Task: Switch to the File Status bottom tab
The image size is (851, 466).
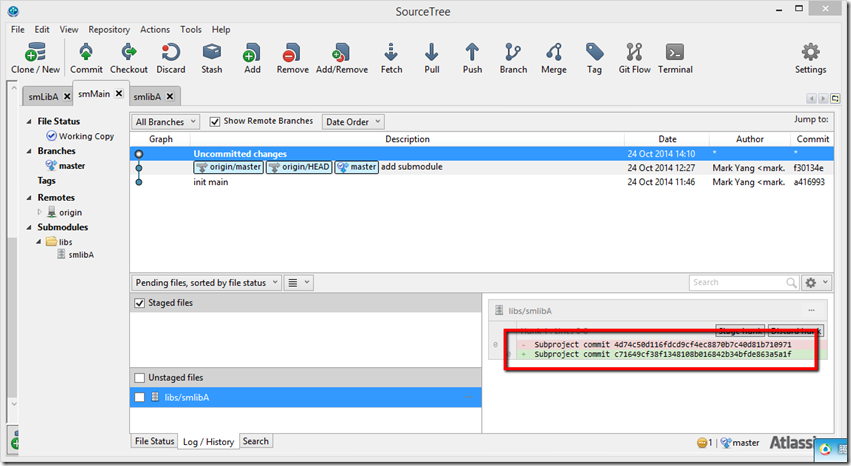Action: (154, 441)
